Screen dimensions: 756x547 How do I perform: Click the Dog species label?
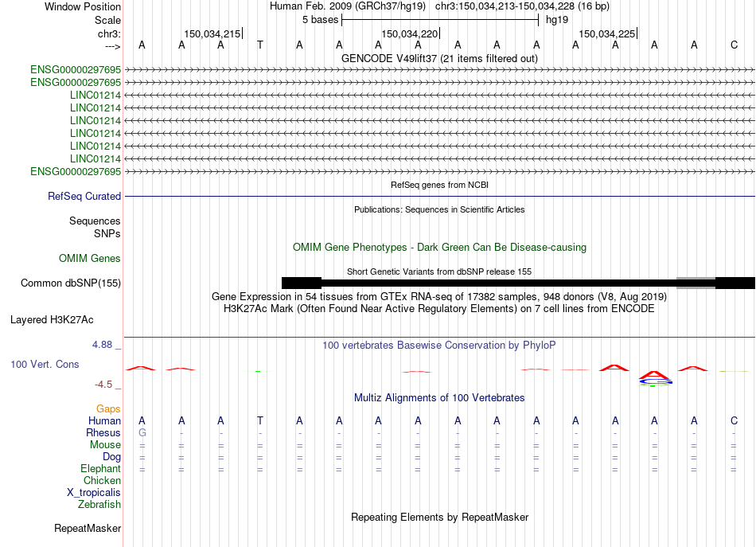pyautogui.click(x=111, y=457)
